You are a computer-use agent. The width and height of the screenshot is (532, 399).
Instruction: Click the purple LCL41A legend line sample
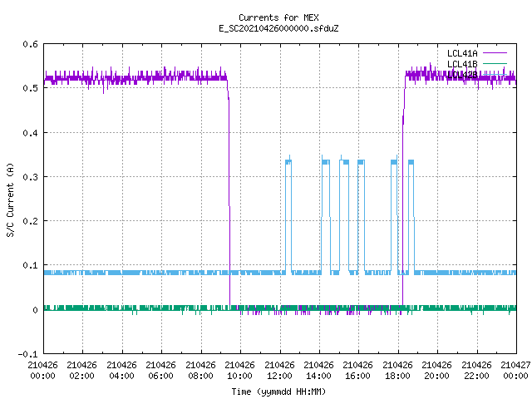point(495,53)
